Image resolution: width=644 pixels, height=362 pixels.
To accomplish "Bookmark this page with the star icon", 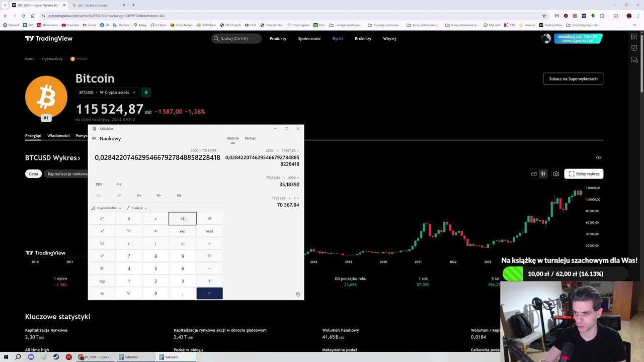I will pos(544,16).
